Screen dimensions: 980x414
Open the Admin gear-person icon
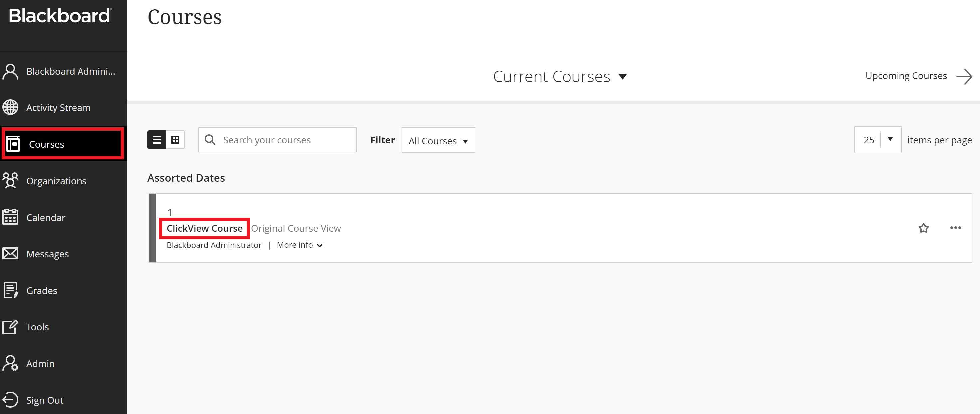(x=10, y=363)
